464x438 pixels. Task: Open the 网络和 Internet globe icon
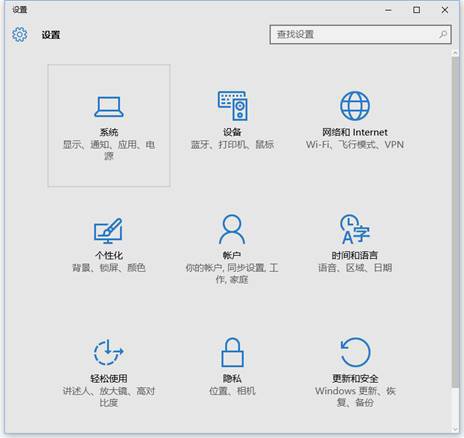[x=355, y=106]
